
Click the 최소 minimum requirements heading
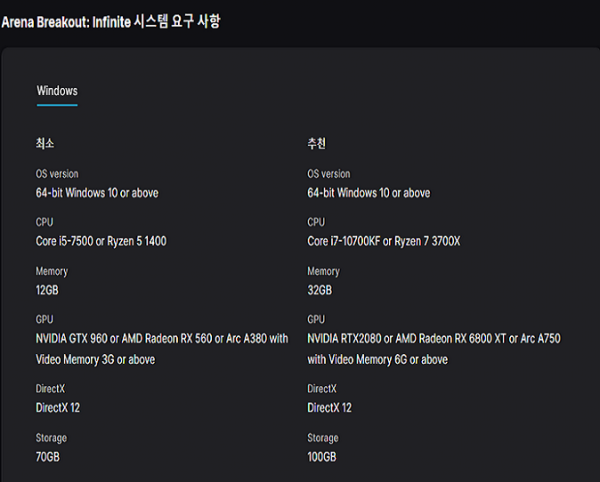click(45, 143)
